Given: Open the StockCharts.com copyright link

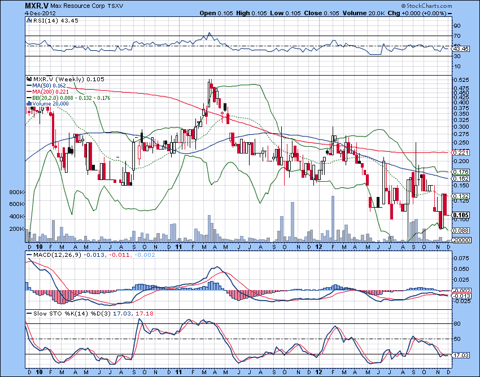Looking at the screenshot, I should [x=427, y=6].
